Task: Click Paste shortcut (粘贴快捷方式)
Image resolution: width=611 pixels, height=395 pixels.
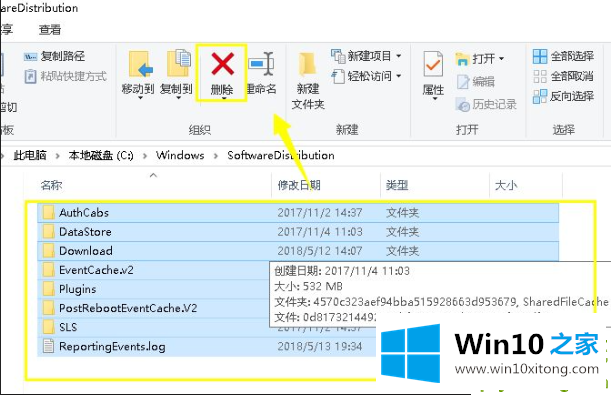Action: click(x=65, y=76)
